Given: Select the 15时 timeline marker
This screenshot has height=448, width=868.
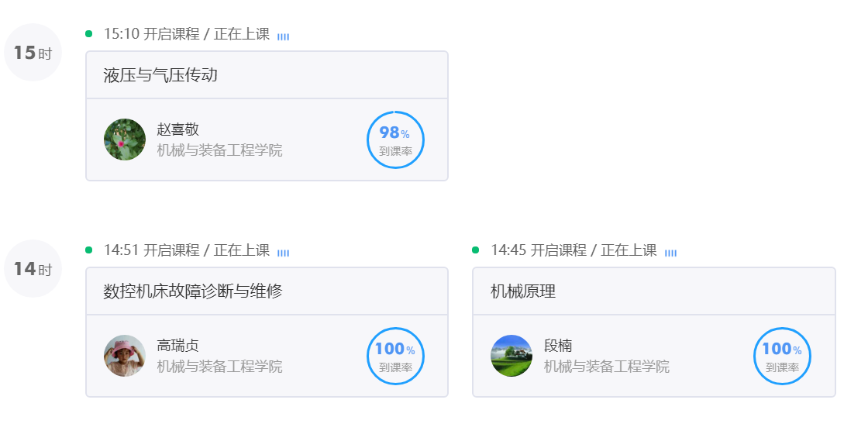Looking at the screenshot, I should (x=33, y=53).
